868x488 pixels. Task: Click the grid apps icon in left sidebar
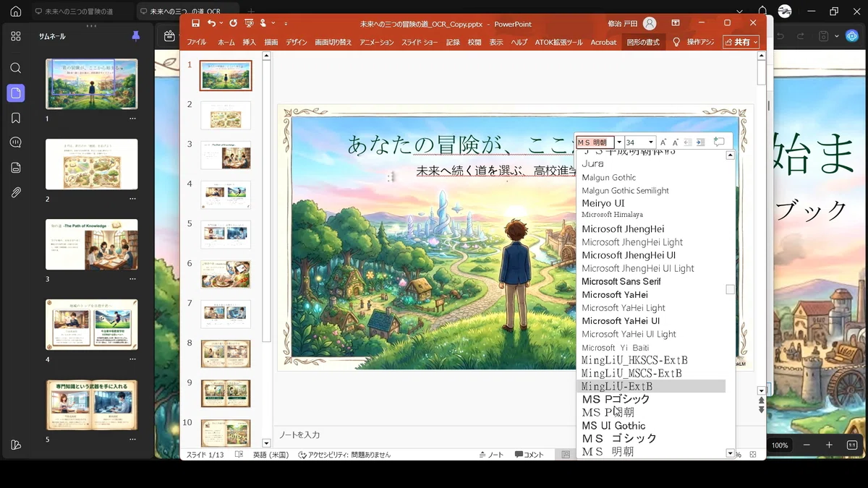[x=16, y=36]
